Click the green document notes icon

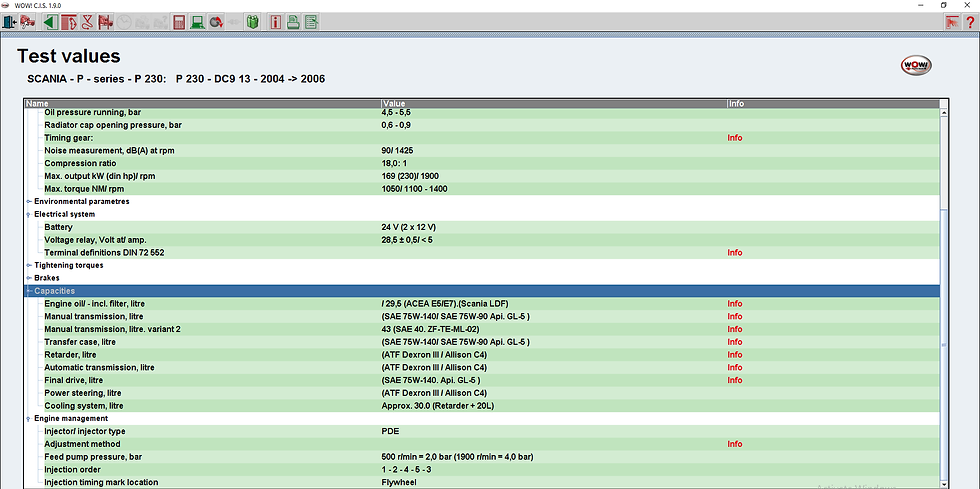click(311, 22)
